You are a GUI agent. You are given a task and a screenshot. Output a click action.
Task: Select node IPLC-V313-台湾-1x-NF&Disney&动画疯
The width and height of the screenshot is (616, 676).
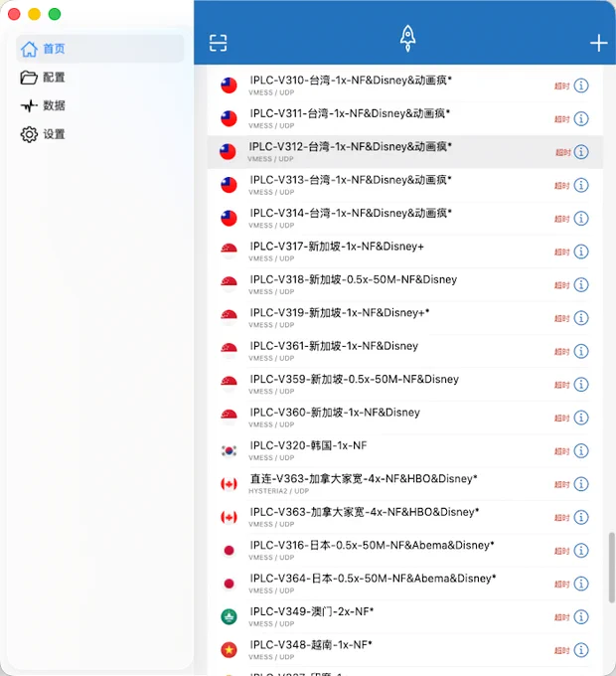[405, 185]
